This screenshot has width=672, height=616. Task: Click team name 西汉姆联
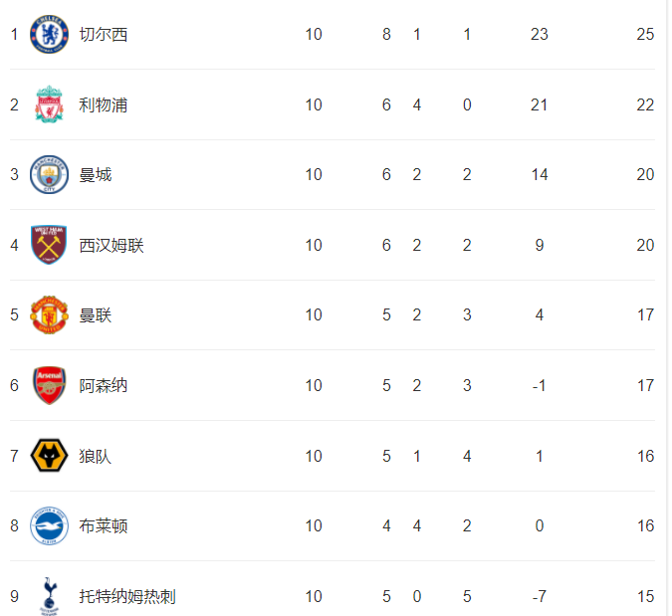(x=112, y=246)
